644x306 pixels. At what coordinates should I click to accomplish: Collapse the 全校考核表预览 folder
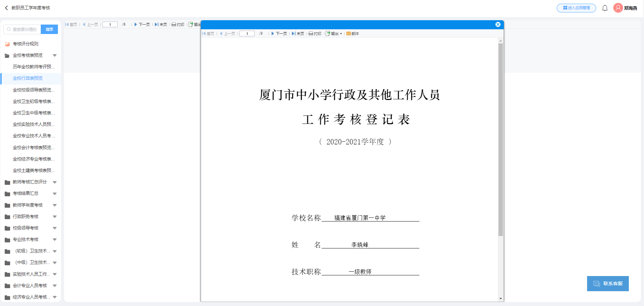point(55,55)
